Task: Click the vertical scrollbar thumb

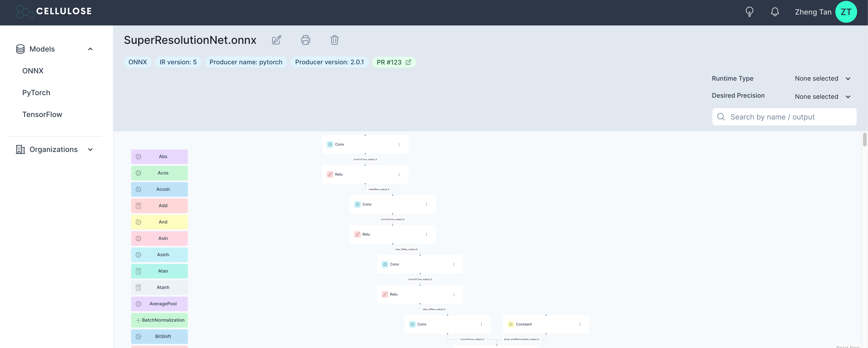Action: (865, 140)
